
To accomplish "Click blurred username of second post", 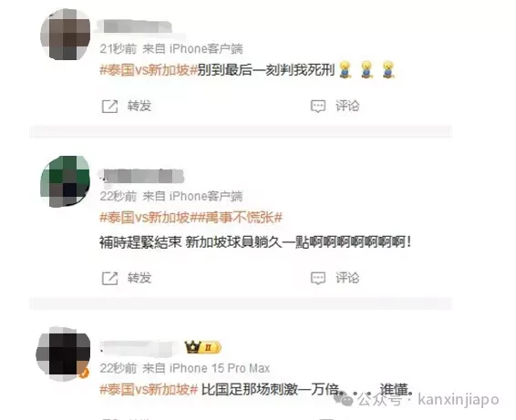I will point(141,176).
